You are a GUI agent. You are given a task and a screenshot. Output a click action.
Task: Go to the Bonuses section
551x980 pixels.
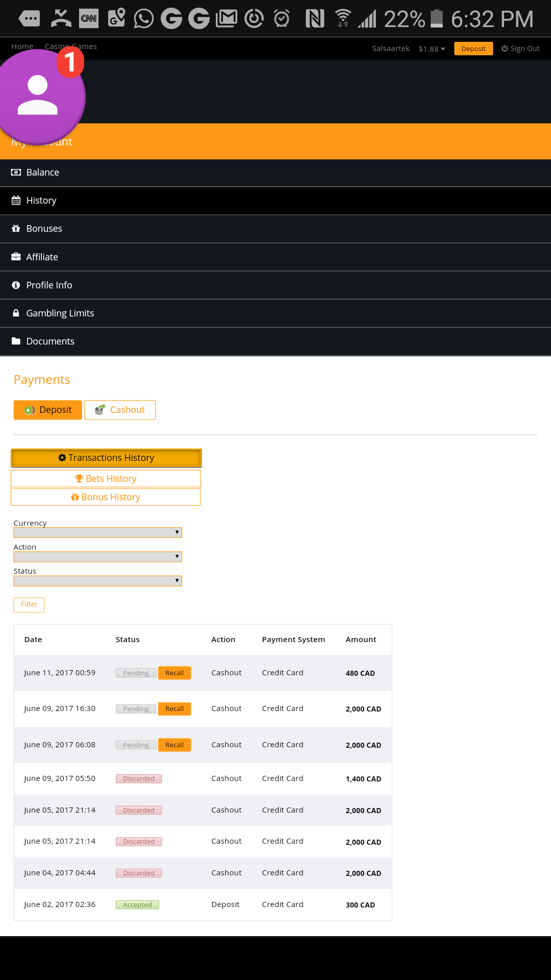[x=275, y=229]
